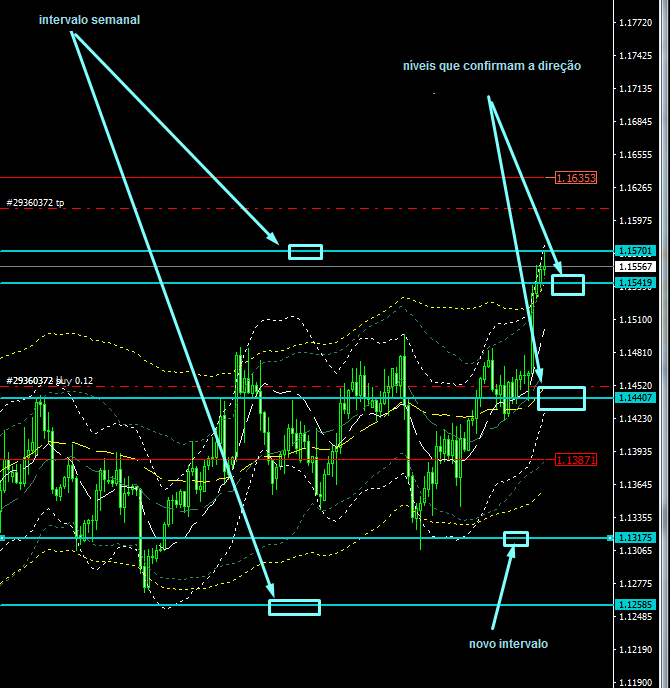The height and width of the screenshot is (688, 670).
Task: Select the 1.13175 price level tag
Action: pyautogui.click(x=636, y=538)
